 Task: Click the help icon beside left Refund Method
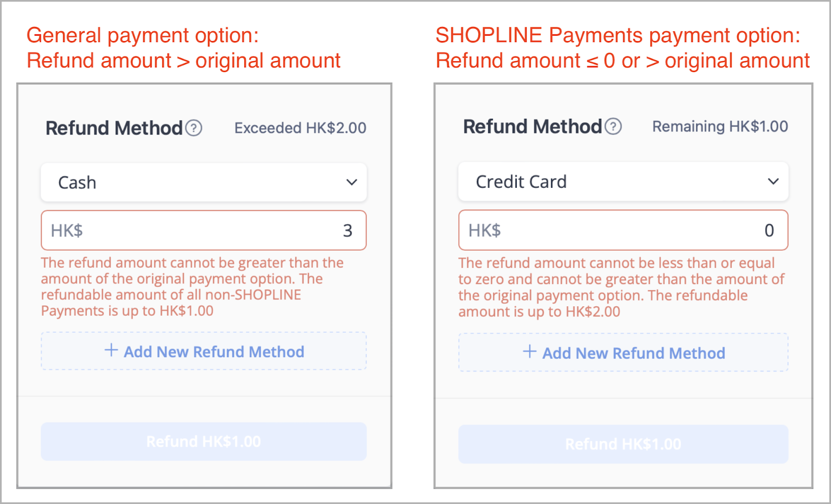194,128
